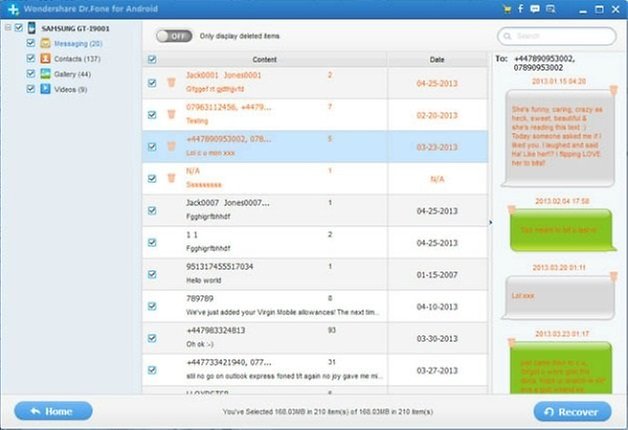The image size is (628, 430).
Task: Click trash icon on 2013.03.20 message bubble
Action: 613,276
